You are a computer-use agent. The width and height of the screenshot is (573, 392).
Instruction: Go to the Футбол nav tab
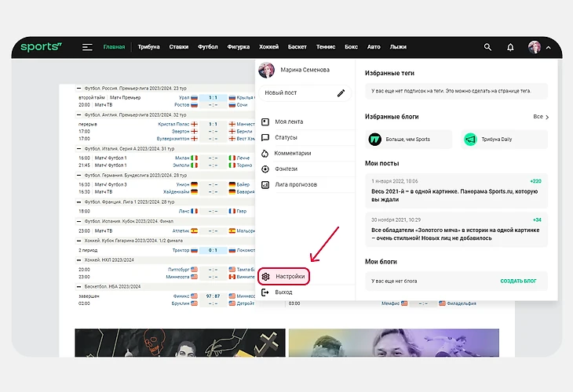(208, 47)
